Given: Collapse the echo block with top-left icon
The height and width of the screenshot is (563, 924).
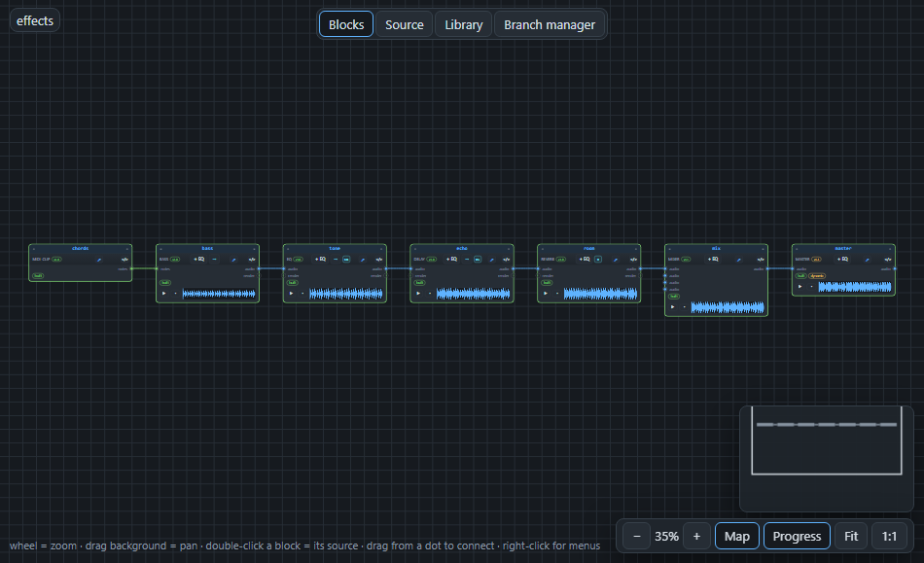Looking at the screenshot, I should (415, 249).
